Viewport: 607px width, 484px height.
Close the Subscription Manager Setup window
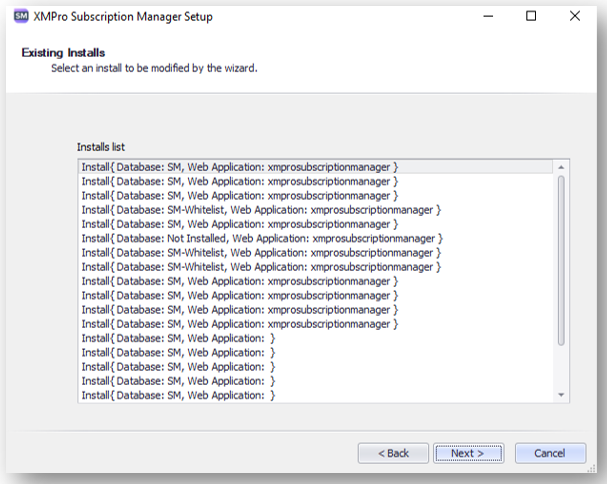(575, 16)
